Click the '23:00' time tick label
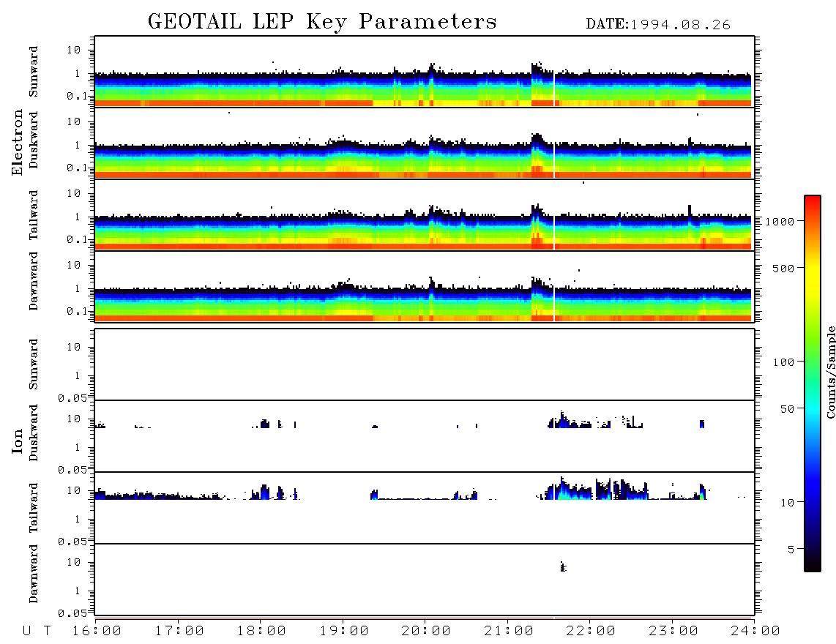The height and width of the screenshot is (644, 836). click(673, 632)
